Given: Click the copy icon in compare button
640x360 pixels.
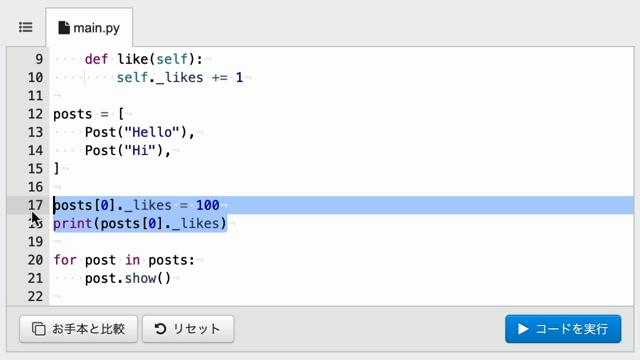Looking at the screenshot, I should coord(39,329).
